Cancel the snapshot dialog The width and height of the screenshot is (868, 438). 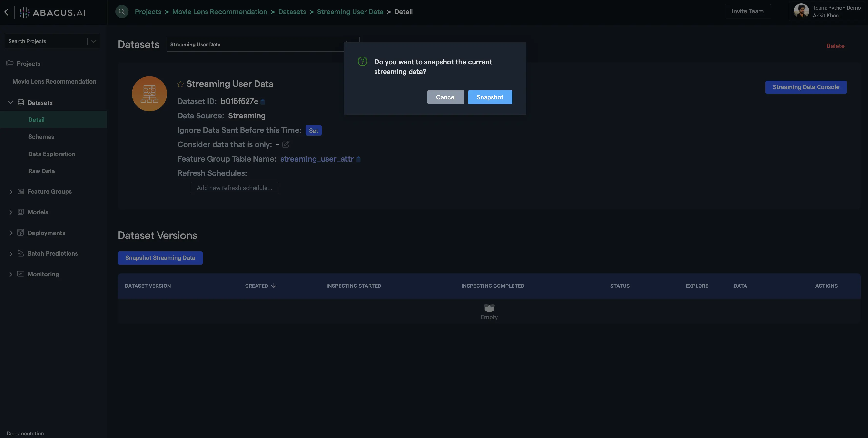point(445,97)
